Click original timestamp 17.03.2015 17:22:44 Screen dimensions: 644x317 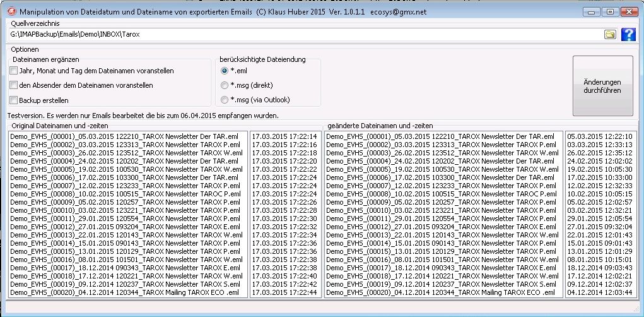284,292
